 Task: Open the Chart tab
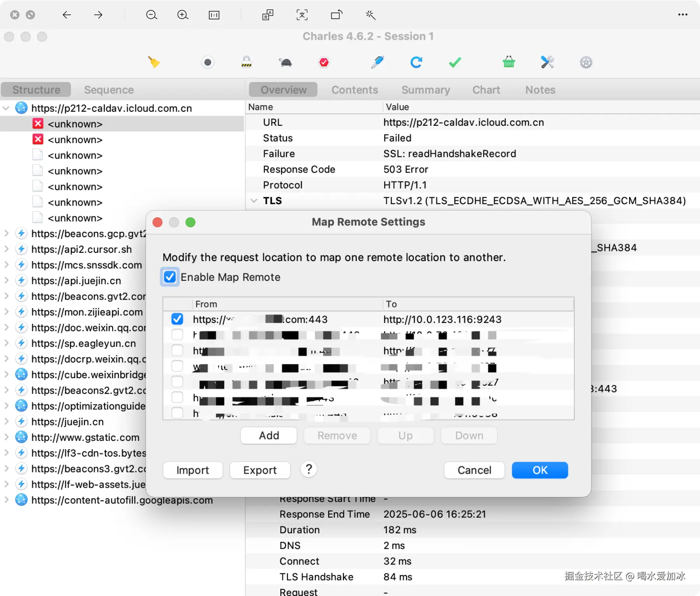[486, 90]
